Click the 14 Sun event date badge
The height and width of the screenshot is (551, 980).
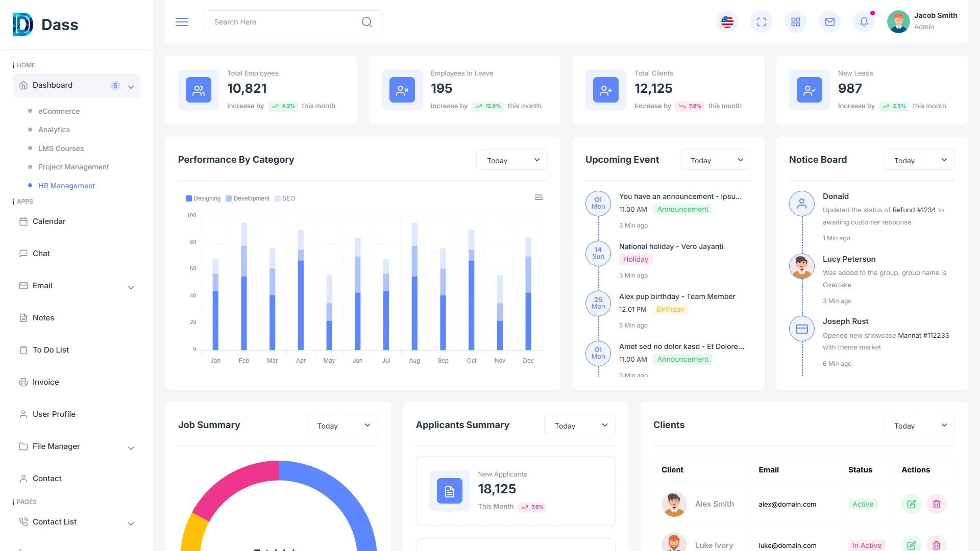[598, 253]
